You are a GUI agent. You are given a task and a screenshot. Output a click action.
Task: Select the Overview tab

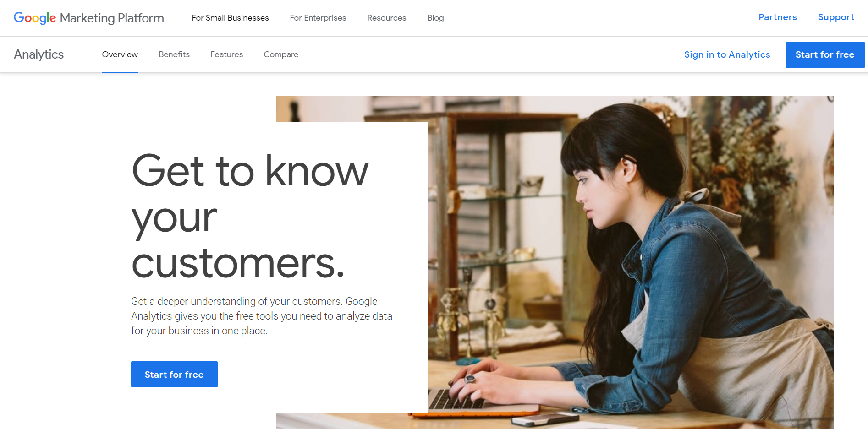click(x=120, y=54)
